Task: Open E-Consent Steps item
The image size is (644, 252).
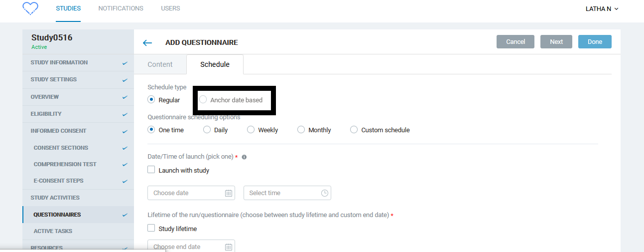Action: click(78, 181)
